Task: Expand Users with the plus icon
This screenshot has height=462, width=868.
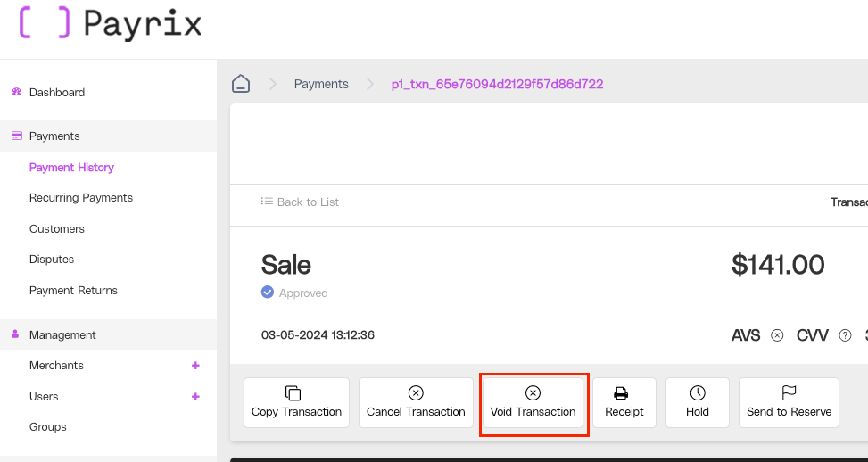Action: pos(194,396)
